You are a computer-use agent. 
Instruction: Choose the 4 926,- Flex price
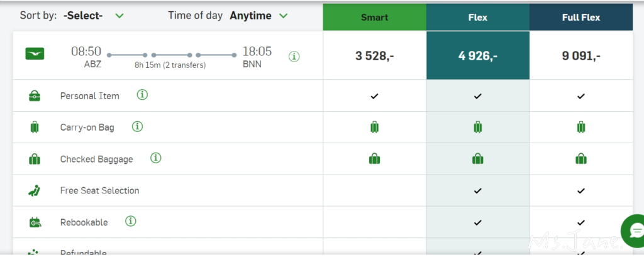pos(477,56)
